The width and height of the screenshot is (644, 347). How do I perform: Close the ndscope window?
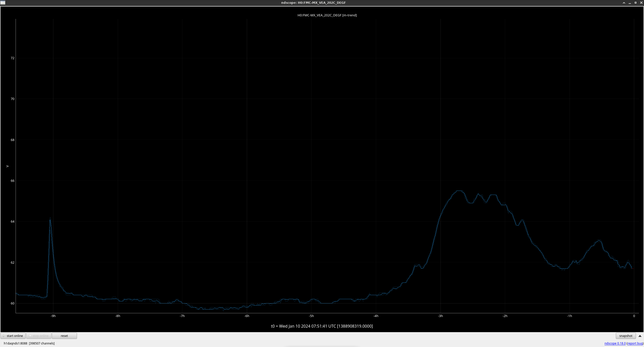641,3
